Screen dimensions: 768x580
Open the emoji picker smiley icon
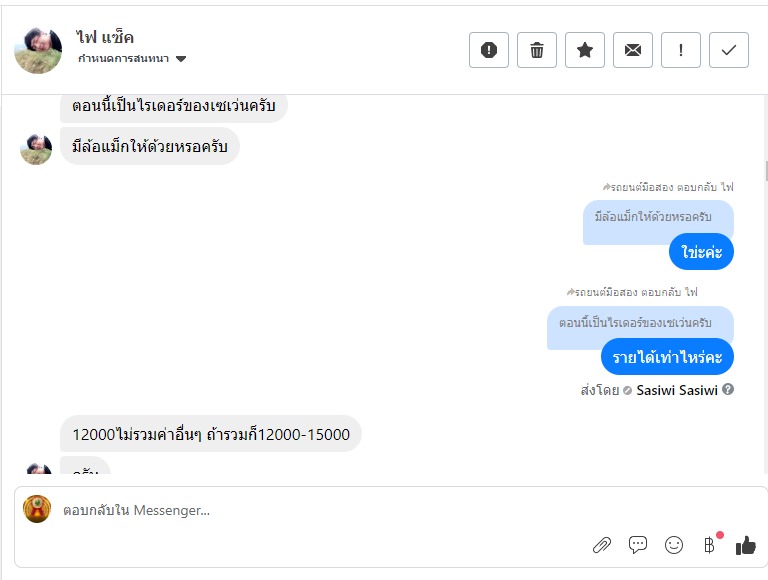coord(674,545)
